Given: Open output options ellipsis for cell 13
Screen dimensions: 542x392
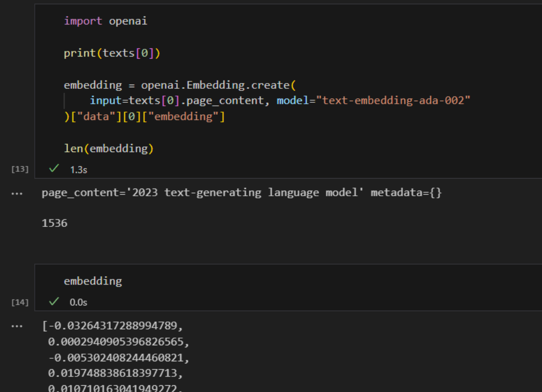Looking at the screenshot, I should point(17,194).
